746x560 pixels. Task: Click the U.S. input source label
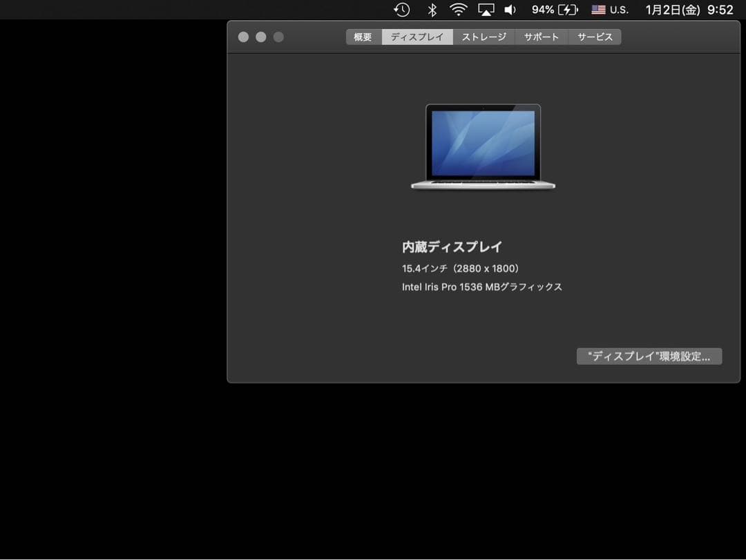618,10
